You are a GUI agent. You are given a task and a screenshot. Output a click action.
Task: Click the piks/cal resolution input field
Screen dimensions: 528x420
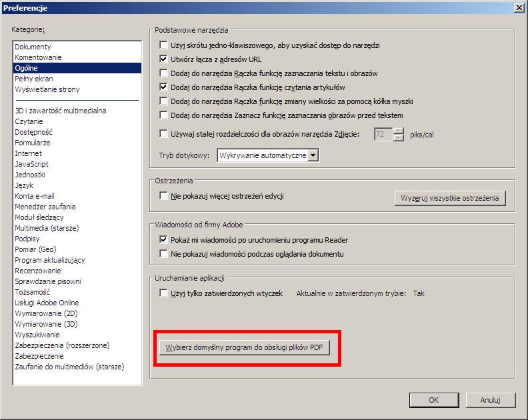tap(383, 134)
